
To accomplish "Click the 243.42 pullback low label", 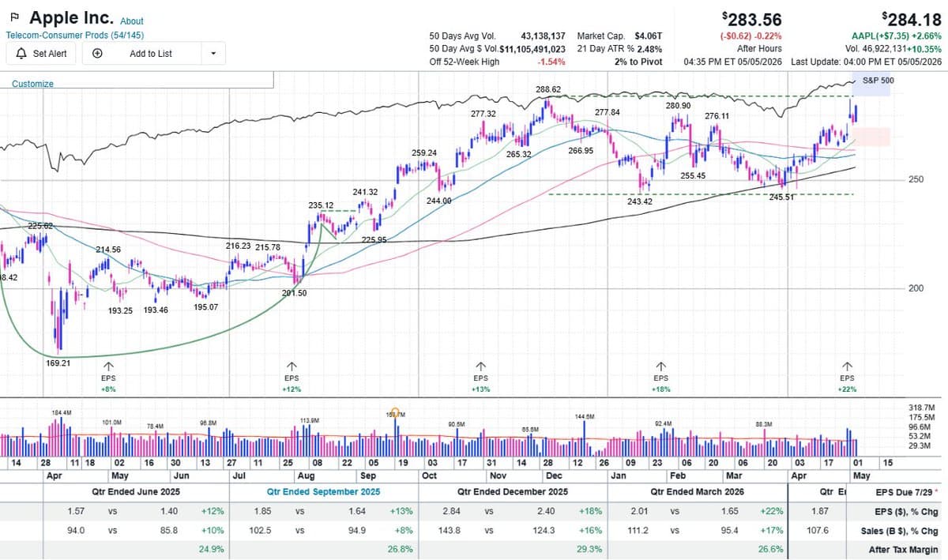I will coord(640,201).
